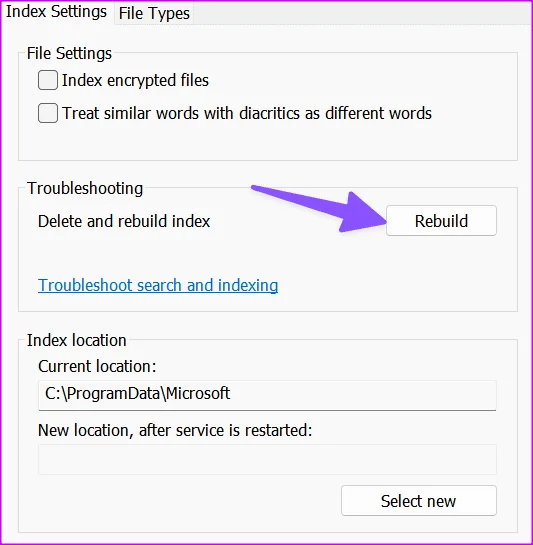
Task: Click the Select new button
Action: 419,501
